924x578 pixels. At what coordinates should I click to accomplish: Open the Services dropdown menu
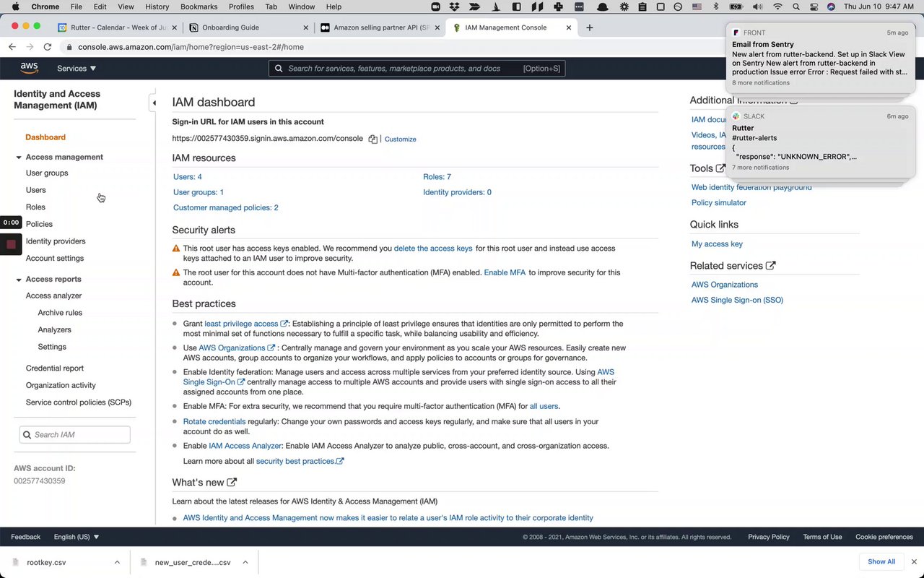[77, 68]
